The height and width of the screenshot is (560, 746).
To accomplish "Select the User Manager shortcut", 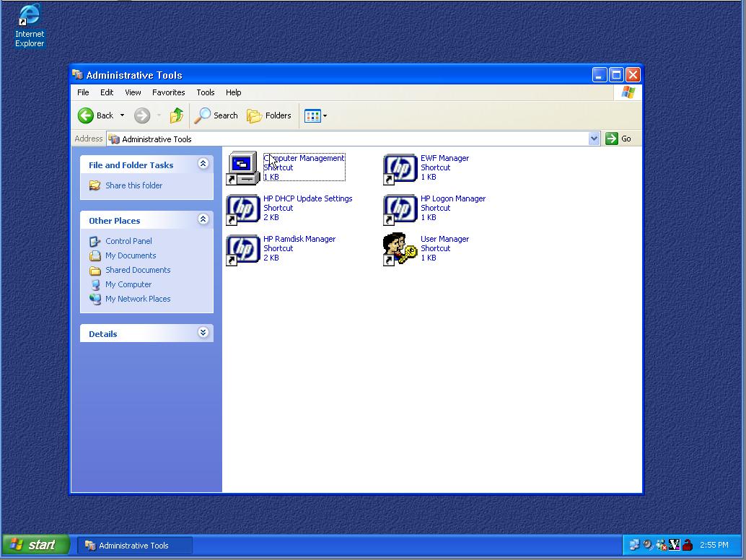I will click(x=426, y=248).
